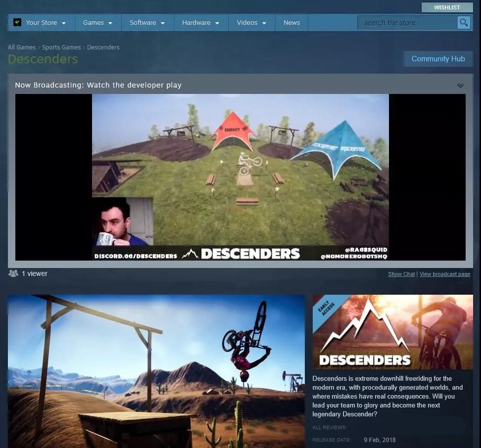Image resolution: width=481 pixels, height=448 pixels.
Task: Open the Community Hub
Action: pos(438,58)
